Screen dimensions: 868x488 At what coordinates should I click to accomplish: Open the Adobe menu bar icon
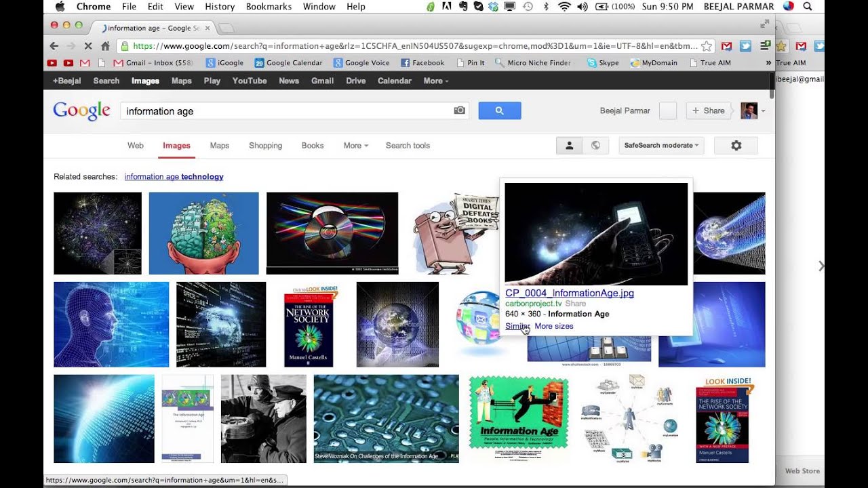[447, 7]
